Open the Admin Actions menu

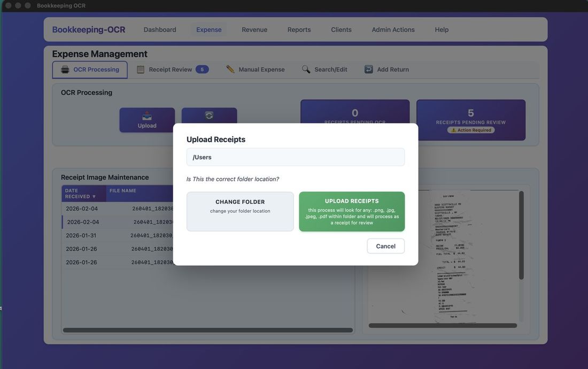pos(393,29)
